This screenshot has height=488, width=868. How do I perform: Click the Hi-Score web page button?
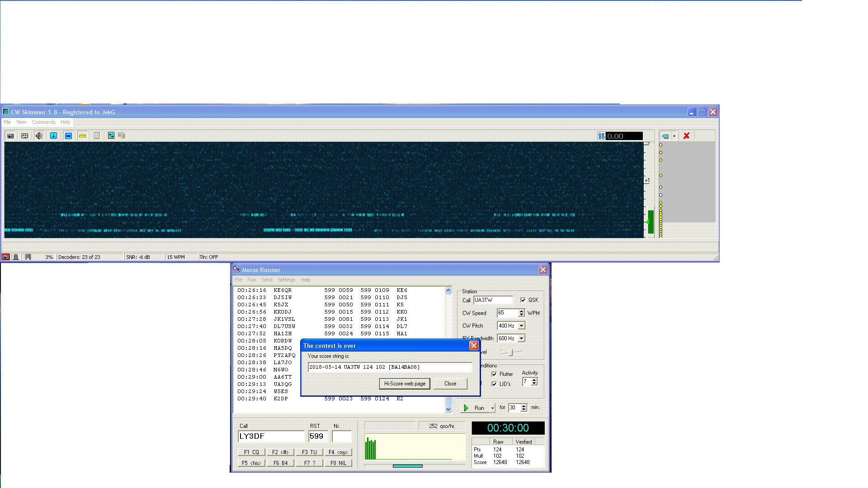(x=405, y=384)
